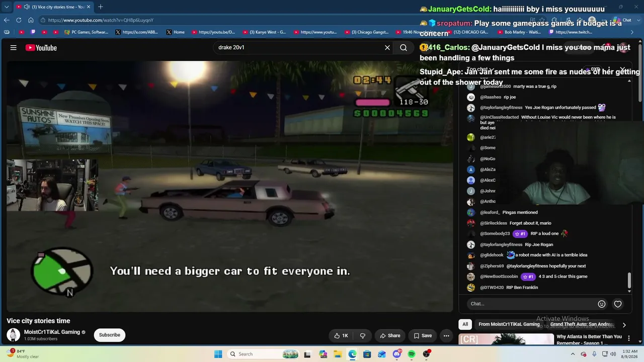The image size is (644, 362).
Task: Open the weather widget showing 84°F
Action: pos(24,354)
